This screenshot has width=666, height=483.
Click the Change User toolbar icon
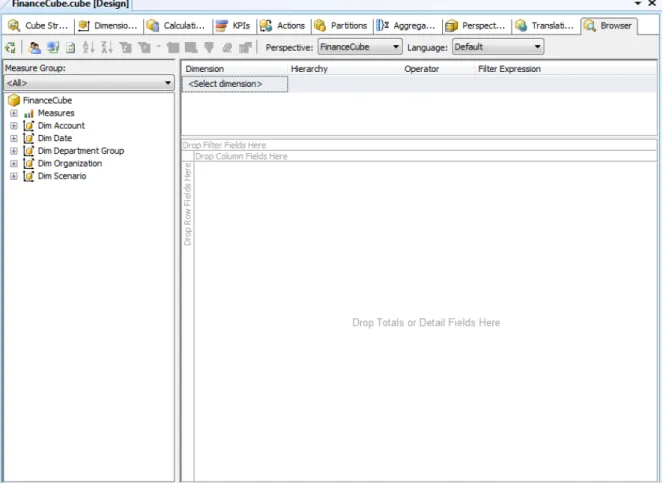tap(34, 47)
